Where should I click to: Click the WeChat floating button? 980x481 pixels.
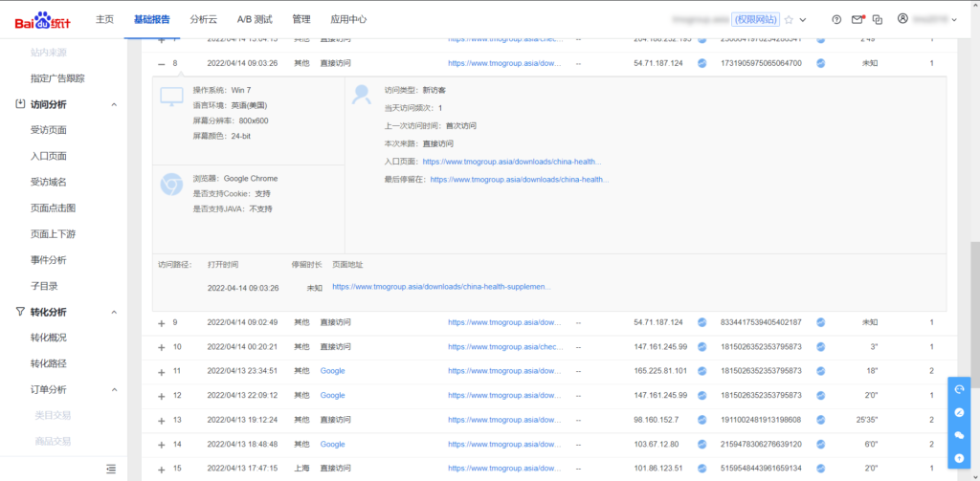pos(959,435)
